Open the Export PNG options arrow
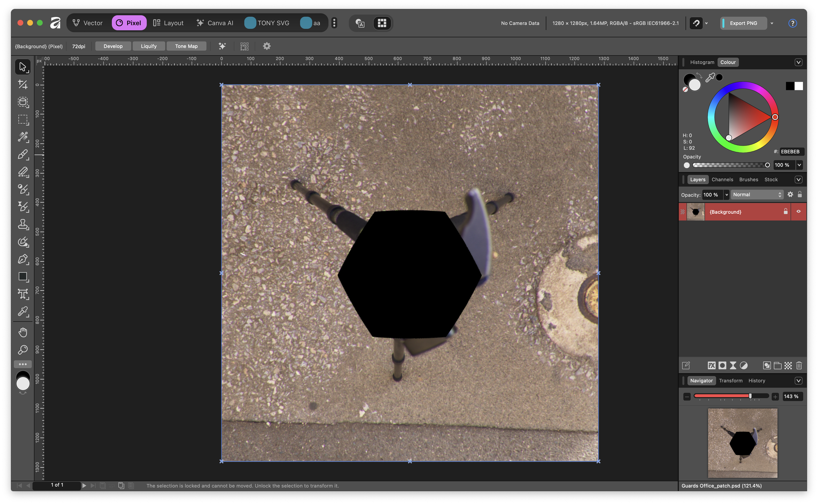 pos(772,23)
